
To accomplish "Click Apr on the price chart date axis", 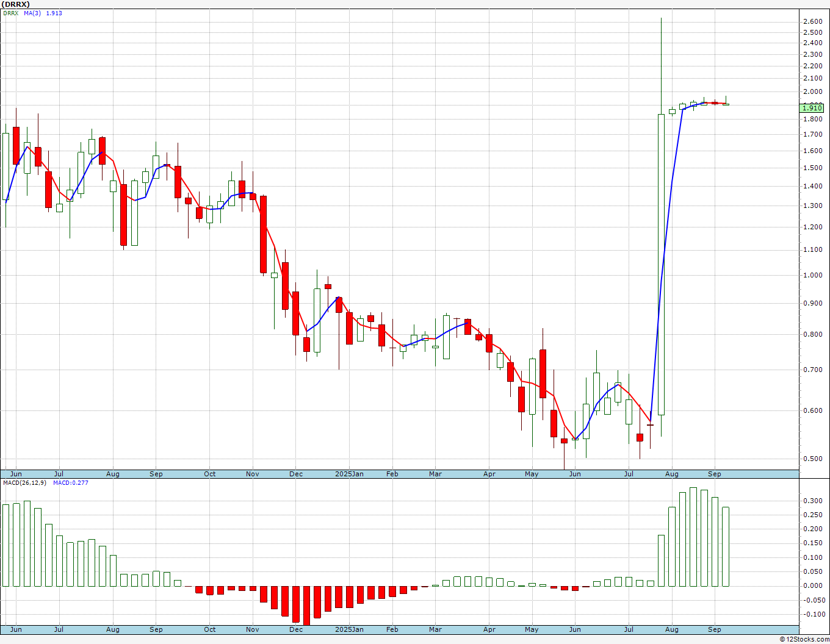I will 489,474.
